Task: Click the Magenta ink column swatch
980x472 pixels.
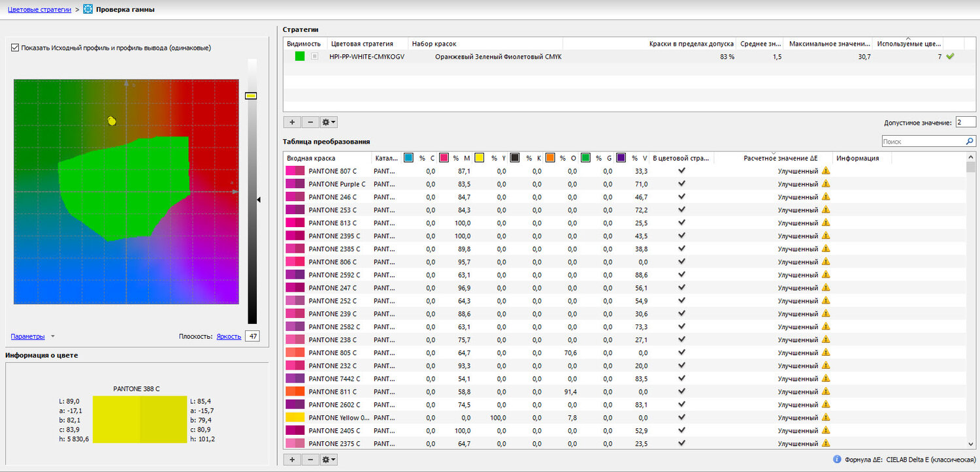Action: (x=444, y=158)
